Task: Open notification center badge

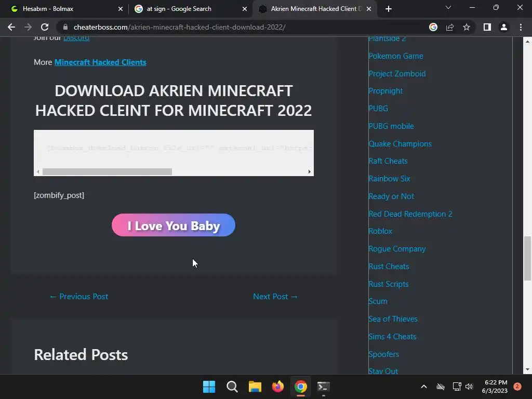Action: coord(517,387)
